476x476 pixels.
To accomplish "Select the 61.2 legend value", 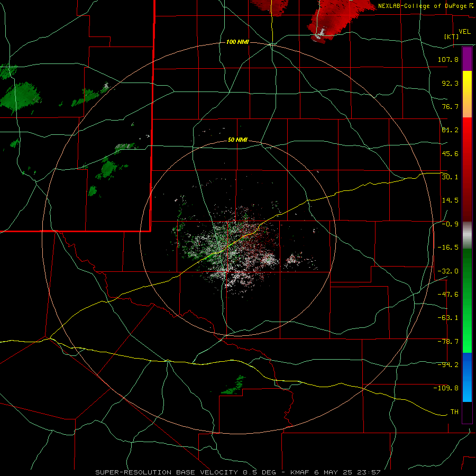I will point(450,130).
